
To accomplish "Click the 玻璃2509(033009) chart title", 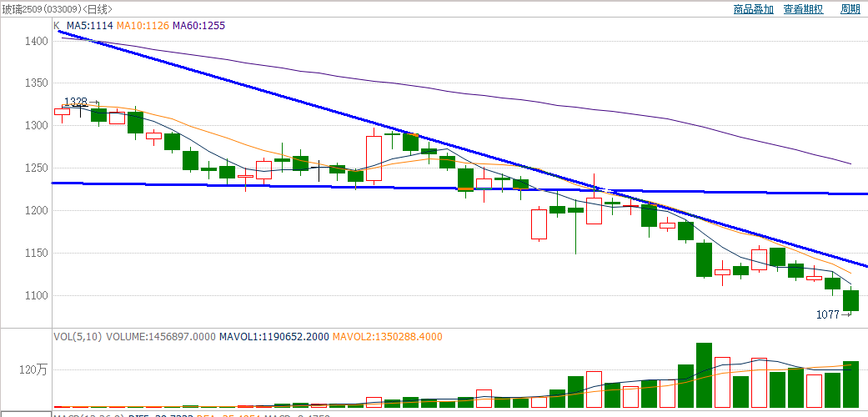I will 57,9.
